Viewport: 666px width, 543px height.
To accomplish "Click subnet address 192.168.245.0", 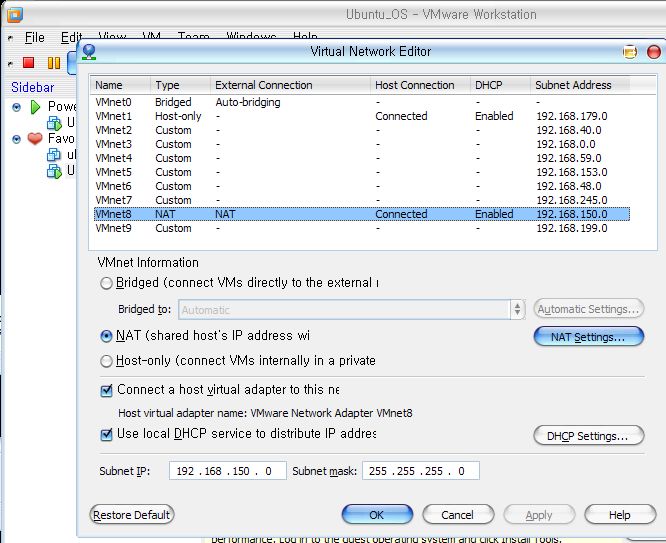I will 572,201.
